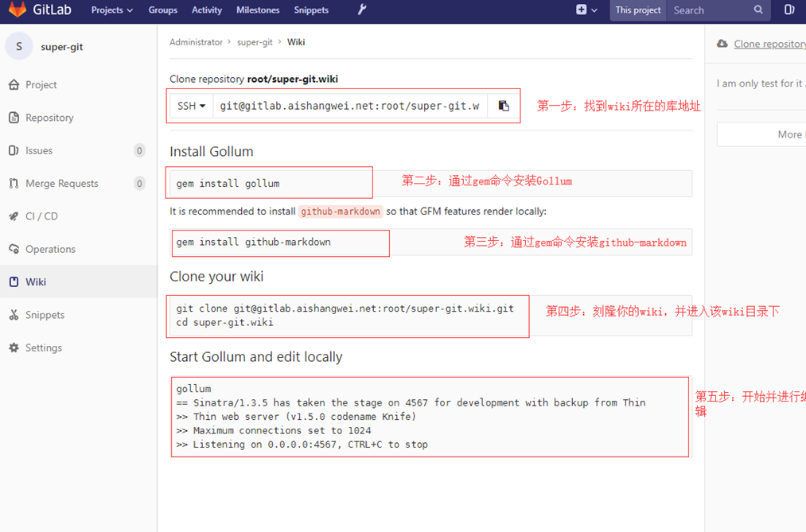Click the Wiki book icon in sidebar
Image resolution: width=806 pixels, height=532 pixels.
pos(14,282)
